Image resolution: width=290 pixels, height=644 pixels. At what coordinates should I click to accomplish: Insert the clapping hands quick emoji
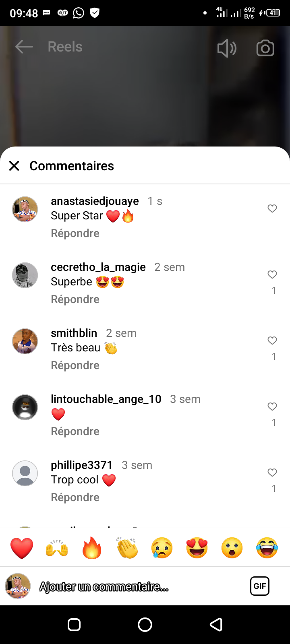[127, 548]
